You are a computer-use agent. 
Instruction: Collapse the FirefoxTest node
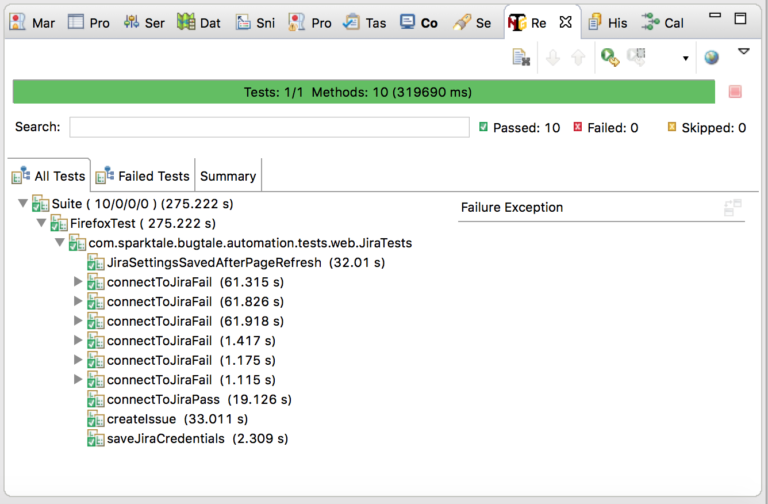41,223
